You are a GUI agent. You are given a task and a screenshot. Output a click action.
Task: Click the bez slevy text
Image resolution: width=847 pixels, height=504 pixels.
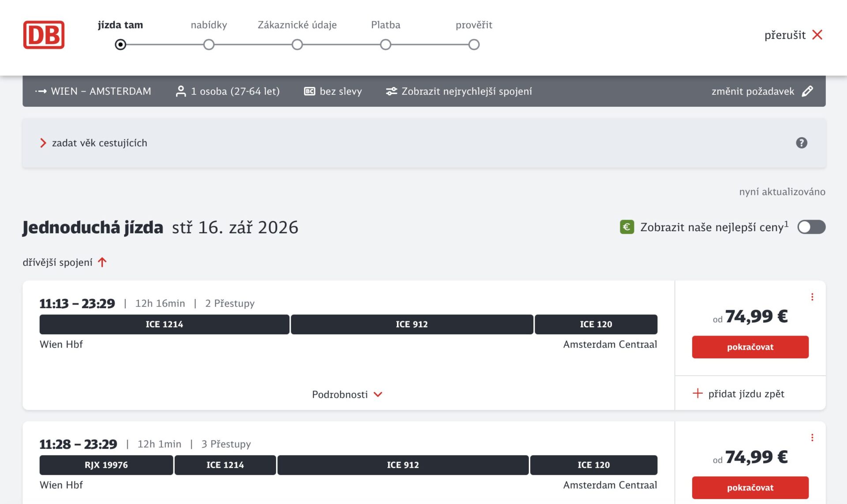[x=341, y=91]
